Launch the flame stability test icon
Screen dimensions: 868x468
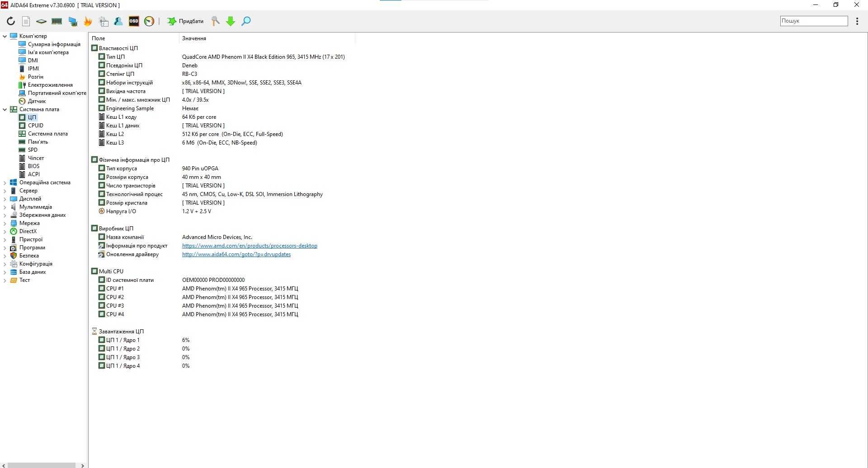point(88,21)
